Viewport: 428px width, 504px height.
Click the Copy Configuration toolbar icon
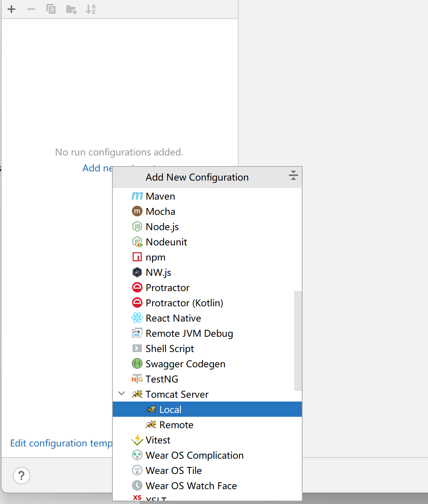[x=51, y=9]
